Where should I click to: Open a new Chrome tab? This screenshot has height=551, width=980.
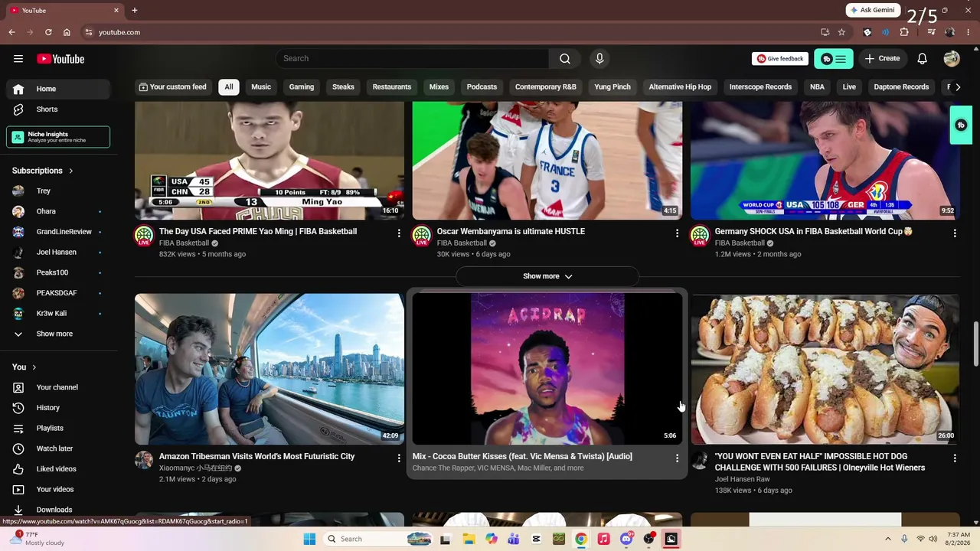[x=135, y=11]
